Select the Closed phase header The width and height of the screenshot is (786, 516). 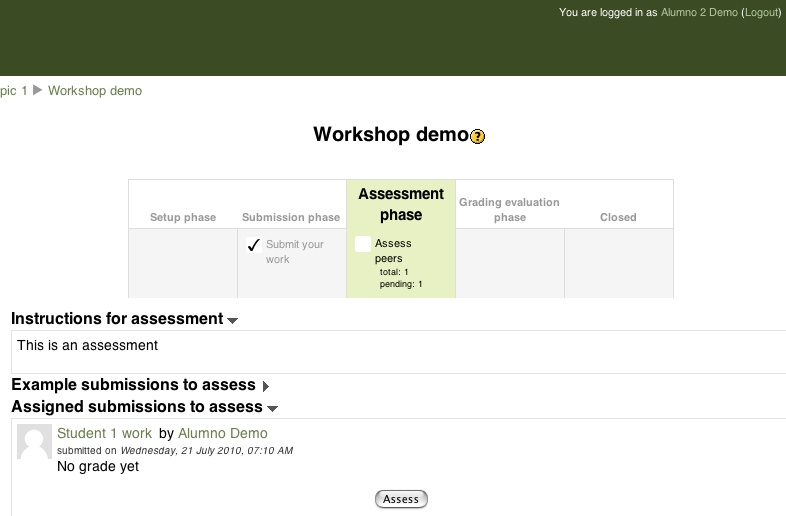point(618,217)
